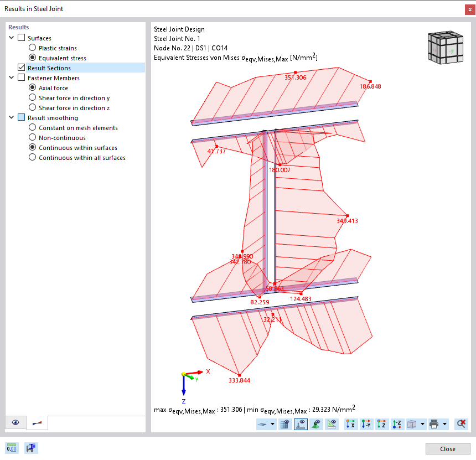Select the Plastic strains radio button
Image resolution: width=476 pixels, height=460 pixels.
click(32, 48)
